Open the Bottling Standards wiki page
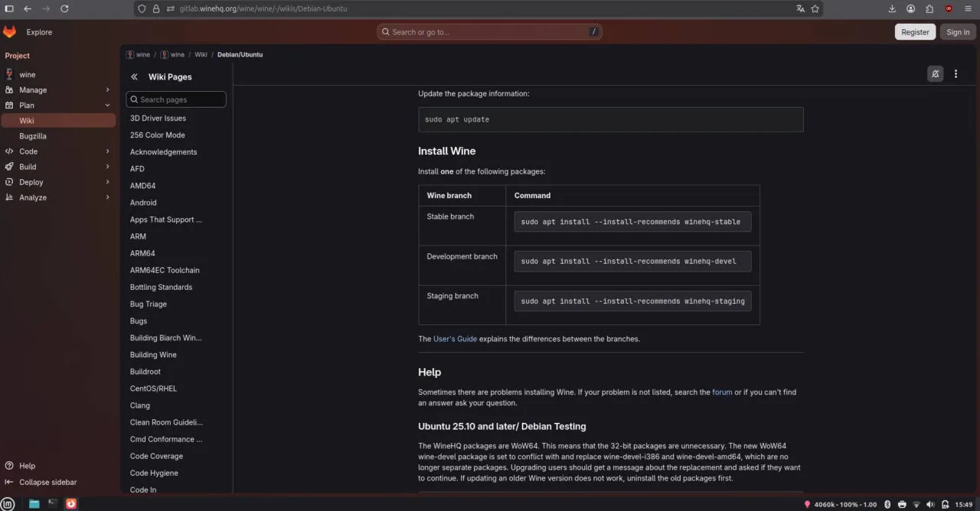Viewport: 980px width, 511px height. point(161,287)
